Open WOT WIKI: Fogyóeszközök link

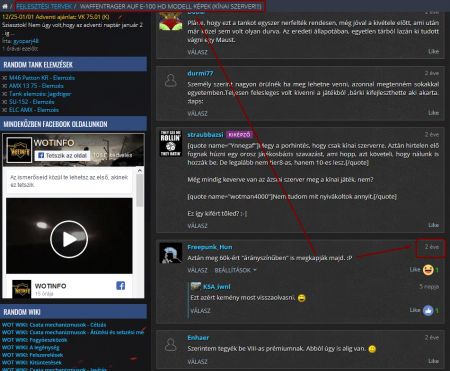click(x=35, y=340)
